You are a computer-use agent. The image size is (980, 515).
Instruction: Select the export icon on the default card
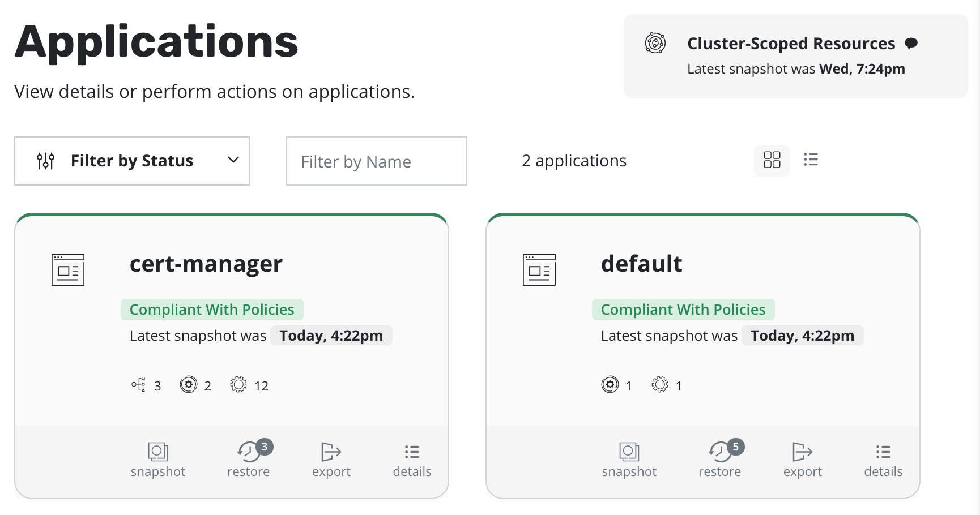pyautogui.click(x=802, y=458)
